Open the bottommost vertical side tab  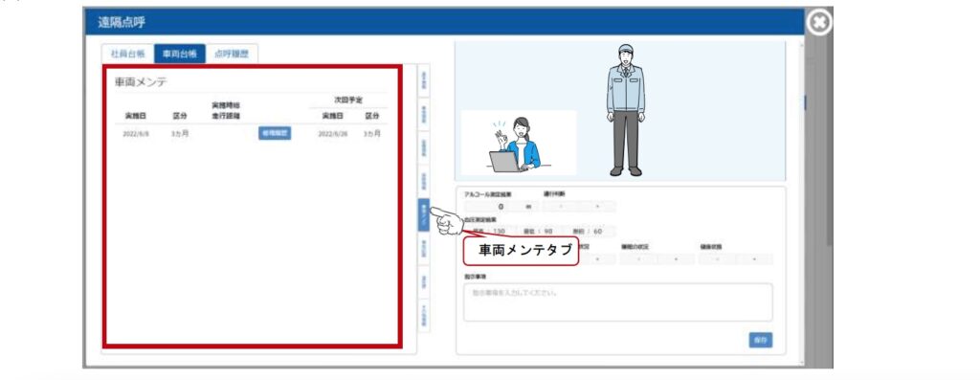click(x=424, y=316)
